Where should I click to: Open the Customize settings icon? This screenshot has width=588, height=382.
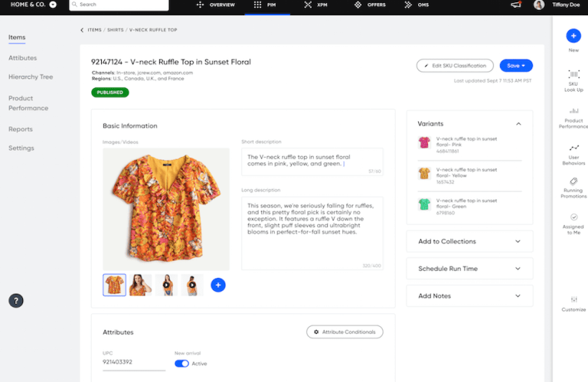pyautogui.click(x=573, y=299)
